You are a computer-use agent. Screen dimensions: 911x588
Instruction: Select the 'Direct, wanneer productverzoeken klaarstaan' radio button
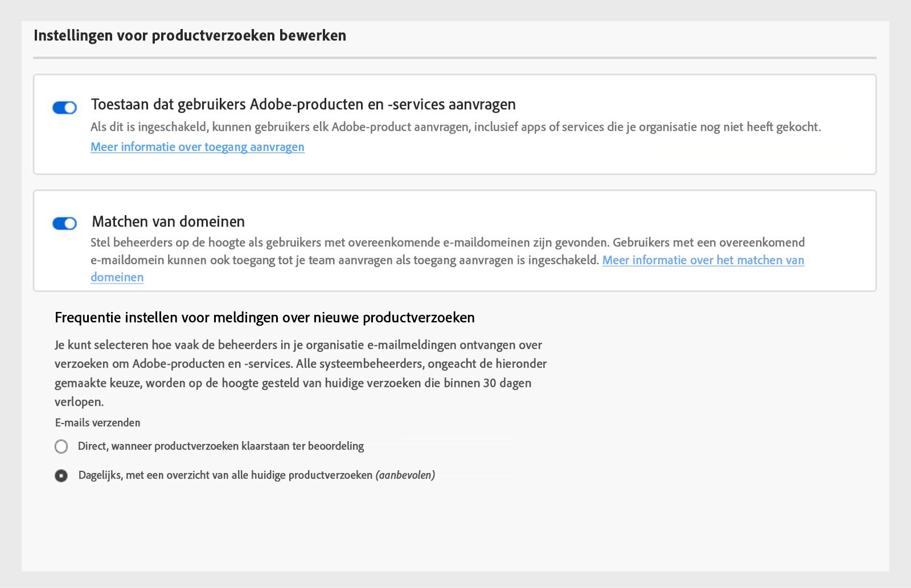tap(61, 446)
